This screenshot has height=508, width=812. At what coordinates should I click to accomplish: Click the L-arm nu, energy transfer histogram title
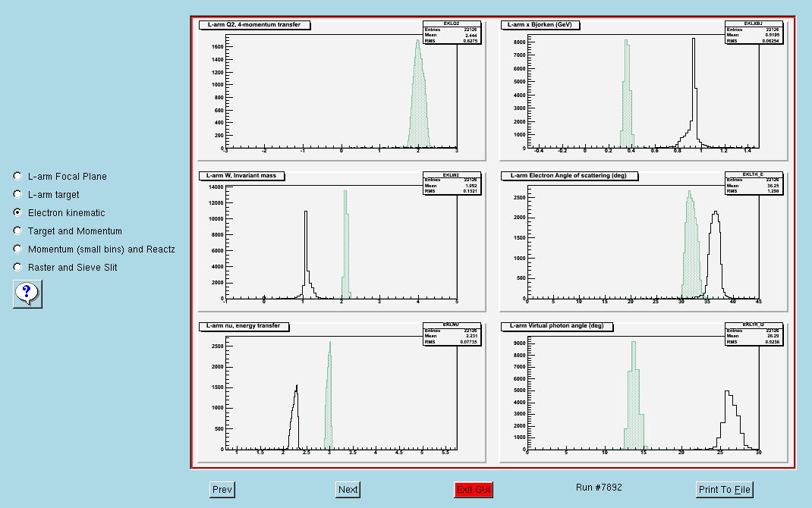pyautogui.click(x=244, y=327)
